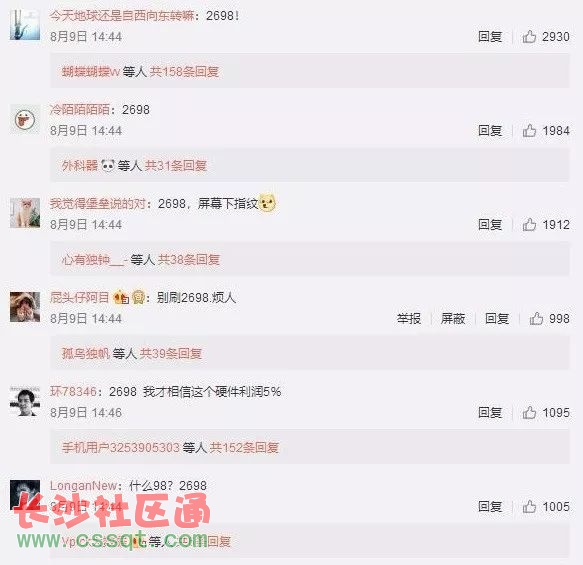
Task: Expand the 共31条回复 replies
Action: click(175, 166)
